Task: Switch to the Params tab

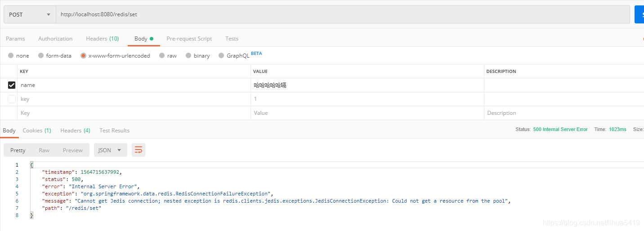Action: pos(15,39)
